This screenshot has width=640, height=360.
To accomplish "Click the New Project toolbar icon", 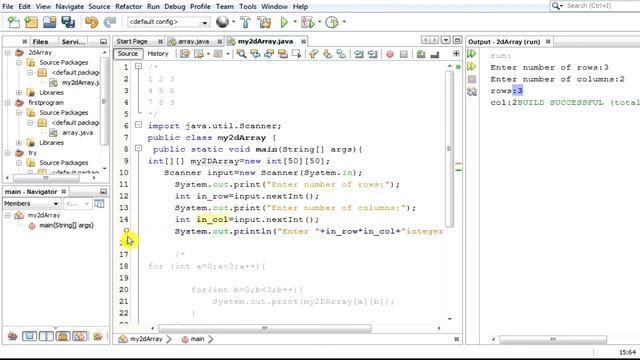I will [31, 22].
